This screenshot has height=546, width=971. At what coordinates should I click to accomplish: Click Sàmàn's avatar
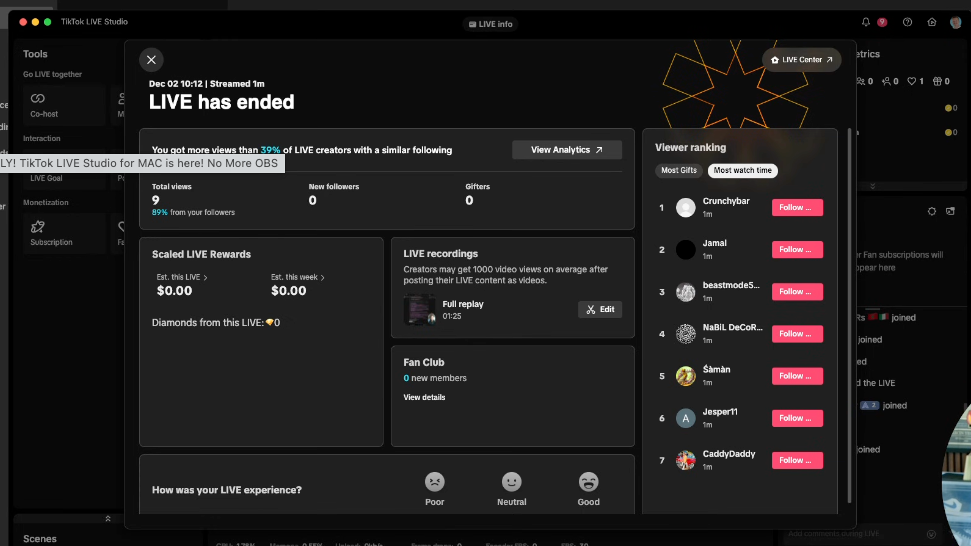tap(686, 376)
